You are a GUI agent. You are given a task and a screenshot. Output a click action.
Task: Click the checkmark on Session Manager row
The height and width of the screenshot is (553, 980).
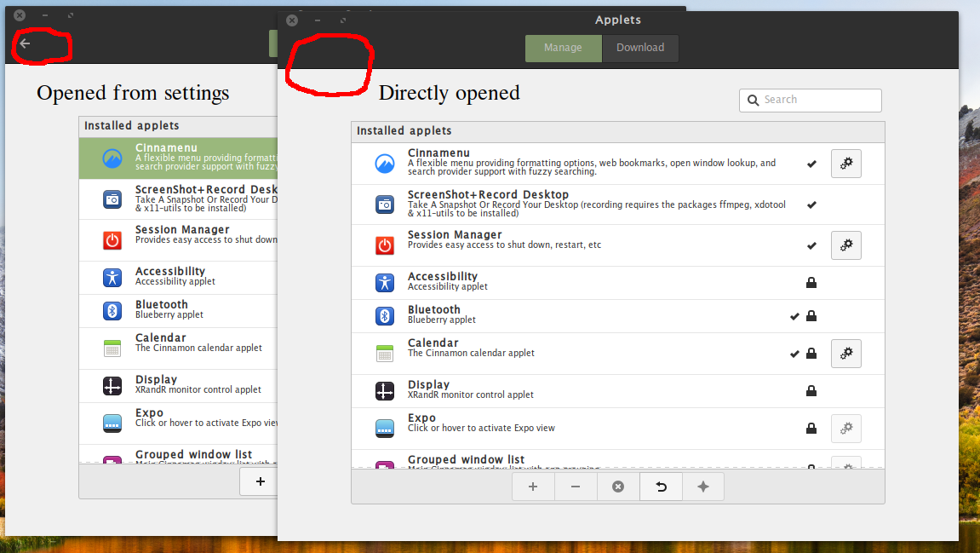click(x=811, y=246)
